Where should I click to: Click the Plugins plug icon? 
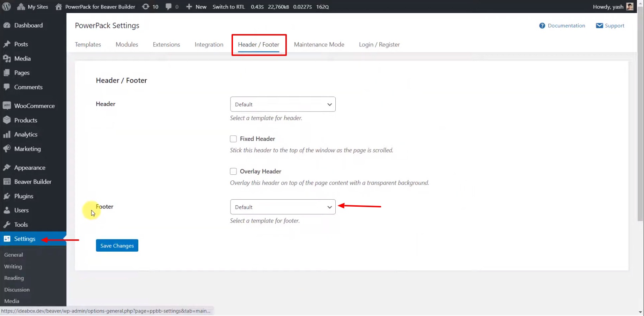tap(7, 196)
